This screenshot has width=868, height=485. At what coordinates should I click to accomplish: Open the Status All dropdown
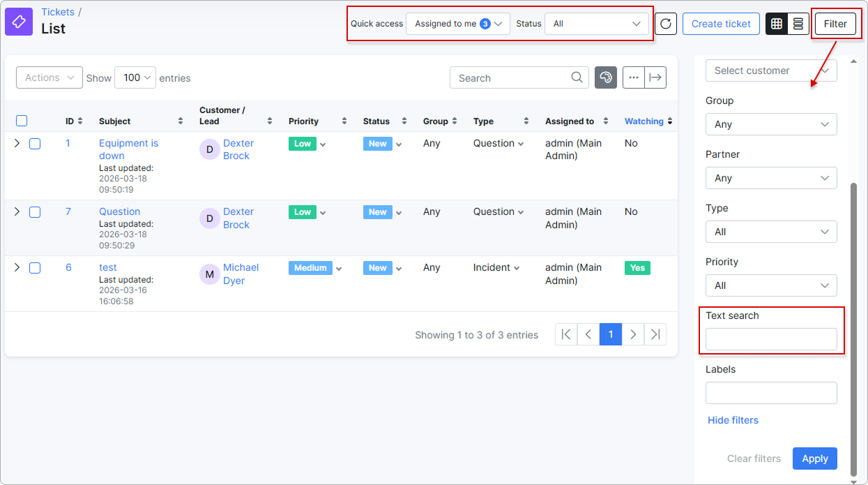click(x=597, y=24)
